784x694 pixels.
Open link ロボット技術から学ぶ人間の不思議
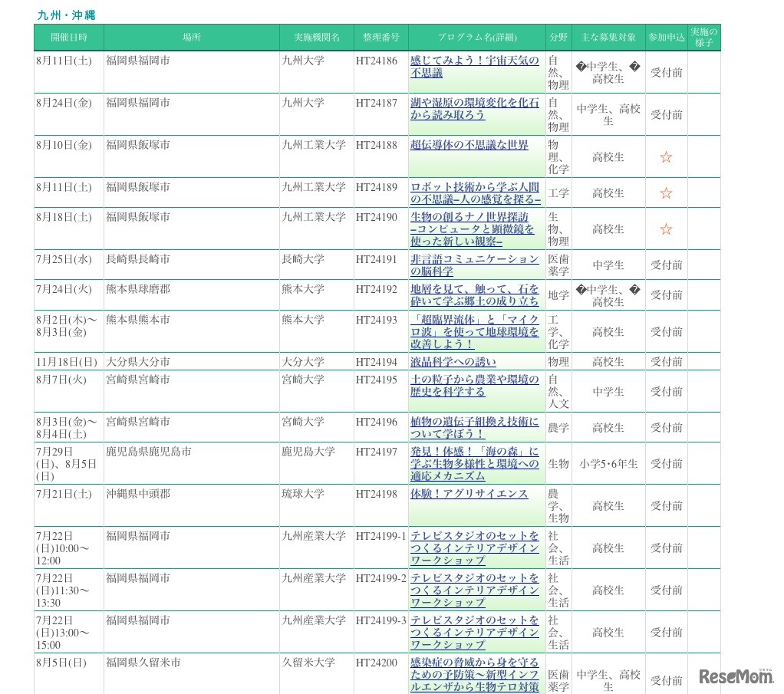pyautogui.click(x=475, y=193)
